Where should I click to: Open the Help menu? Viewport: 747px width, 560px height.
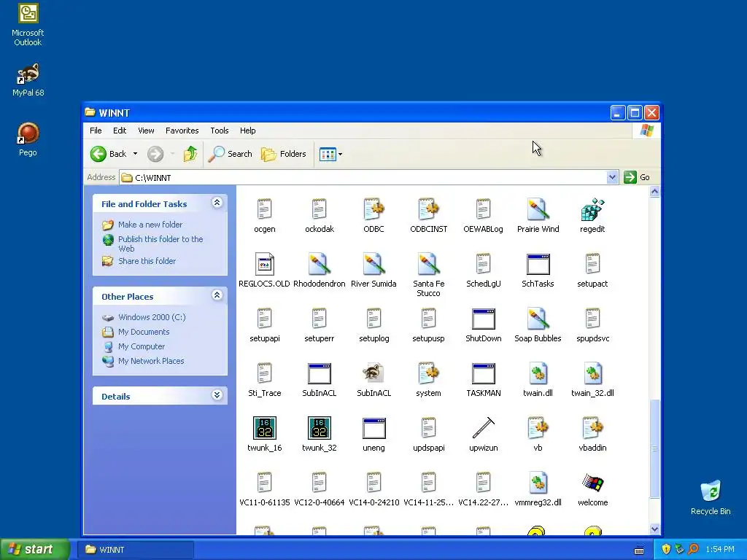(x=248, y=131)
